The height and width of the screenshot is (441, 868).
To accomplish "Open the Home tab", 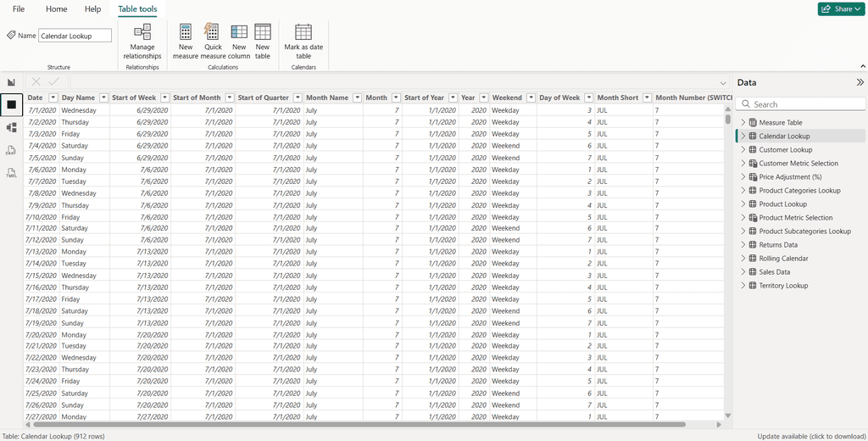I will (56, 9).
